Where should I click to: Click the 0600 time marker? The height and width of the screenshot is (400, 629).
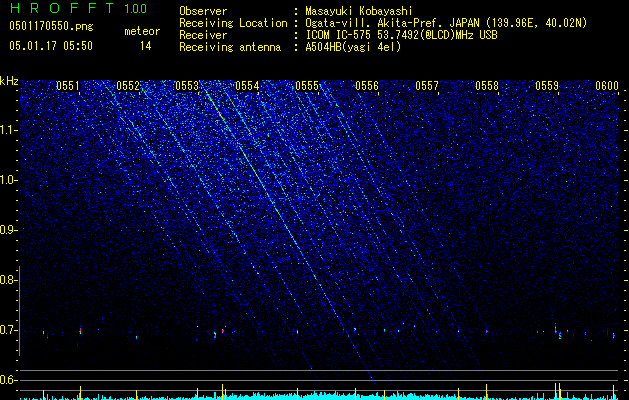click(x=607, y=85)
